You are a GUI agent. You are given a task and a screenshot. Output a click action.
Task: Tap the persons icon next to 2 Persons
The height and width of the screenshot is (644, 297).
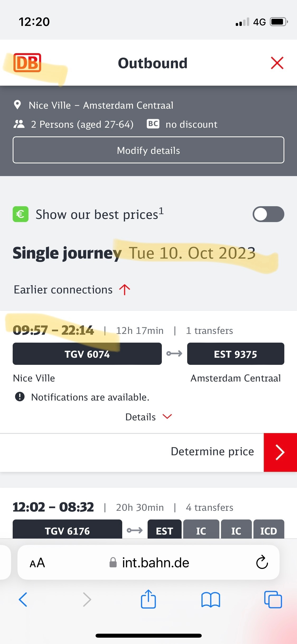(x=19, y=124)
